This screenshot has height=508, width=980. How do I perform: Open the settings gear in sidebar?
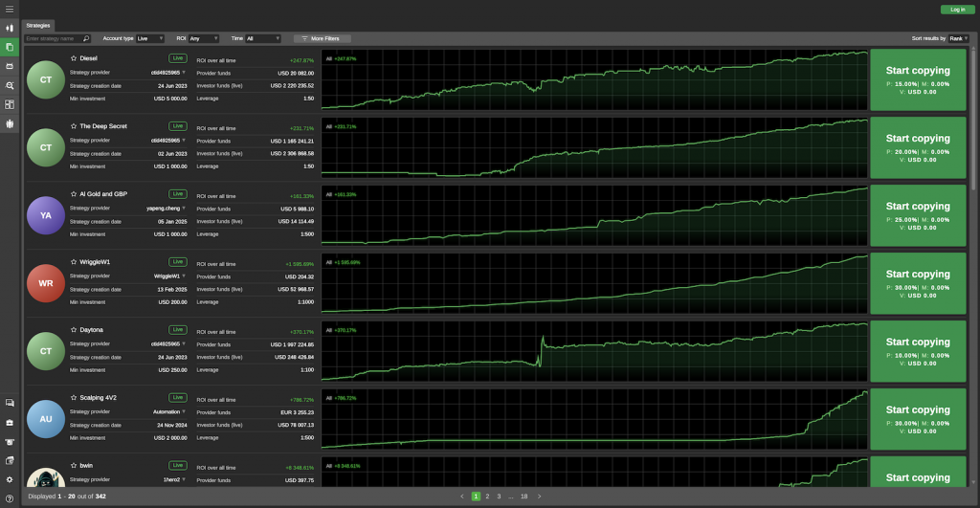(x=10, y=480)
